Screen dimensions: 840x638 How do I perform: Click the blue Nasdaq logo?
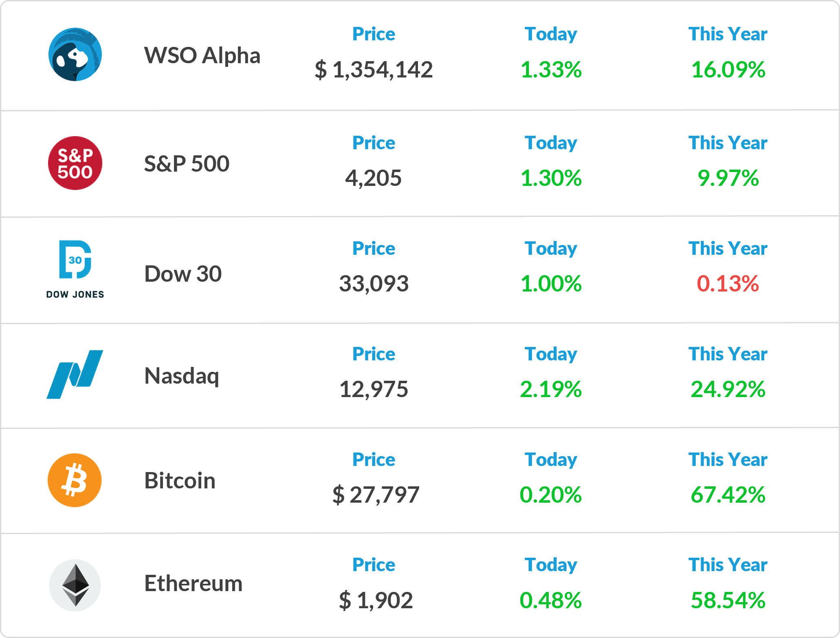pos(75,374)
